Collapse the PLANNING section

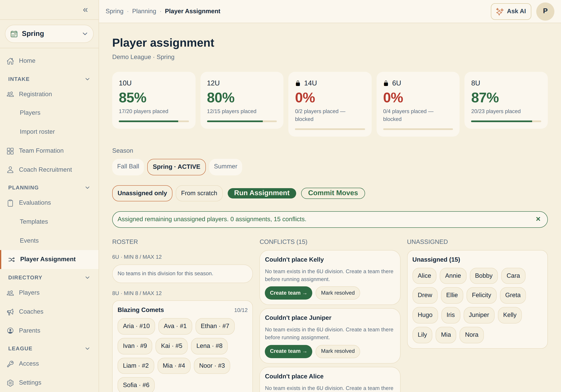pos(87,188)
